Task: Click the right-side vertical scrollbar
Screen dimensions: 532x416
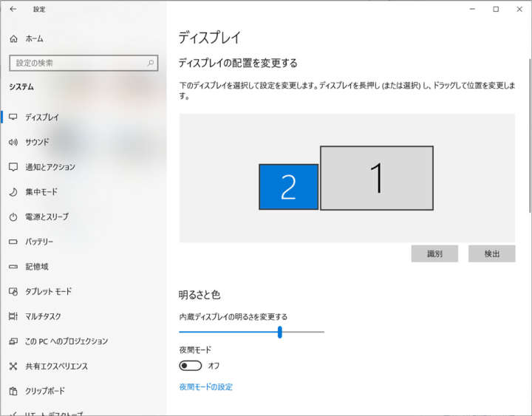Action: [530, 136]
